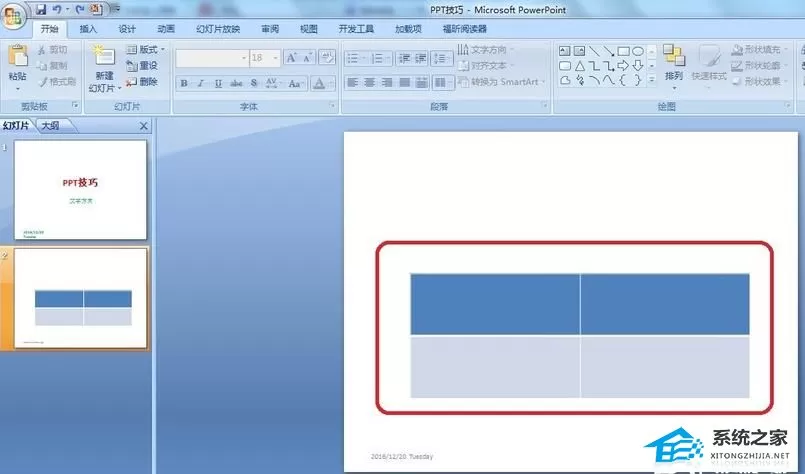Click the Office button logo
The width and height of the screenshot is (805, 474).
13,16
